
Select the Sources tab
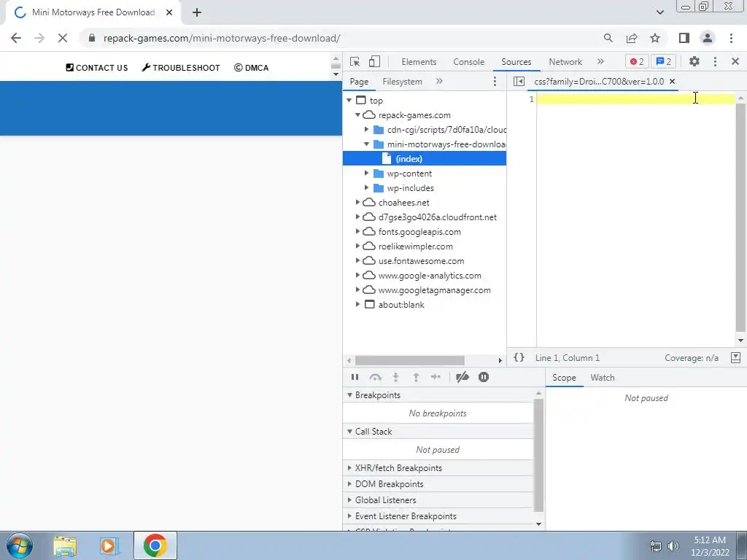516,62
